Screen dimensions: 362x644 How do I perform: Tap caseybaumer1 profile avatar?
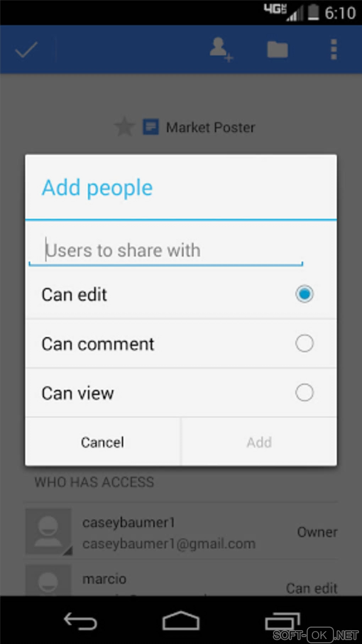(49, 532)
